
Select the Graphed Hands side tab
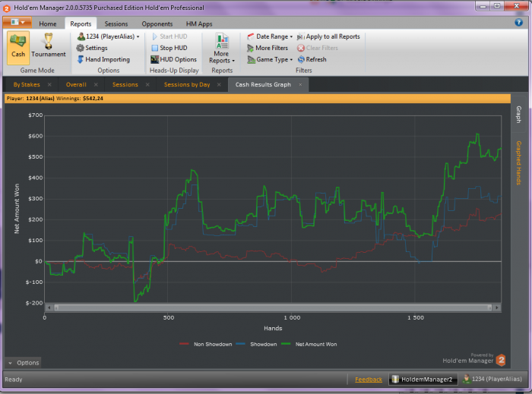coord(518,163)
